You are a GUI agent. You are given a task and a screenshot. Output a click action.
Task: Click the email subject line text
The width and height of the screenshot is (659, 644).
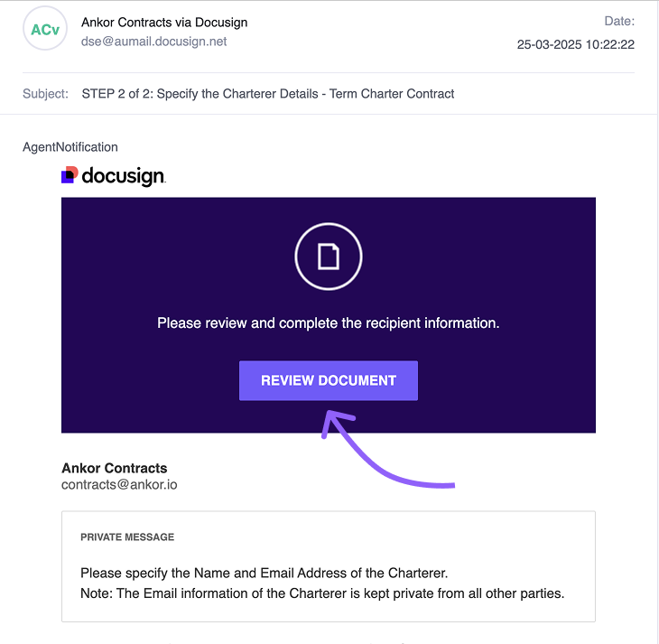[x=268, y=93]
